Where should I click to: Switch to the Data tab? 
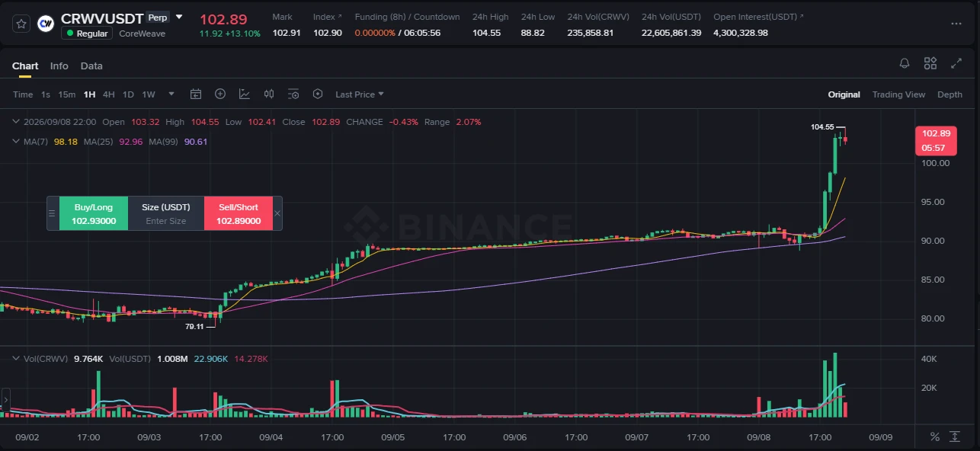[x=91, y=66]
